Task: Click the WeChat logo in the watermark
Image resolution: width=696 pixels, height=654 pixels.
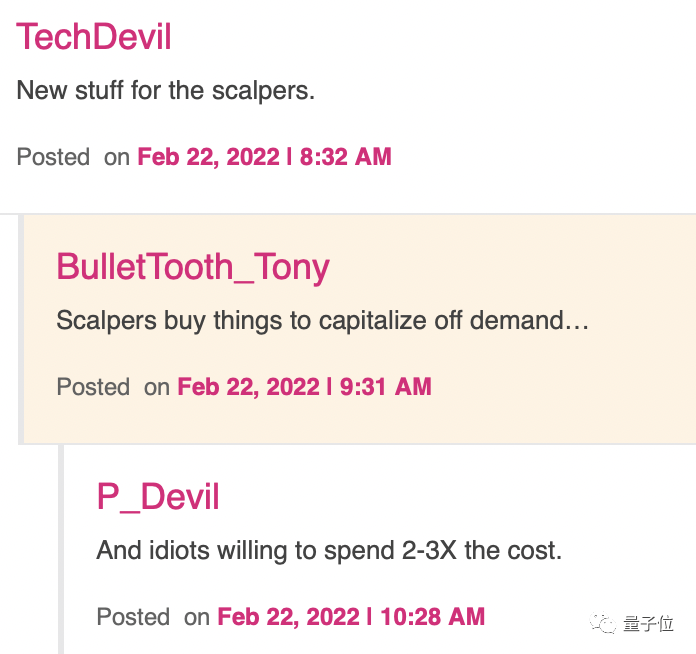Action: 603,624
